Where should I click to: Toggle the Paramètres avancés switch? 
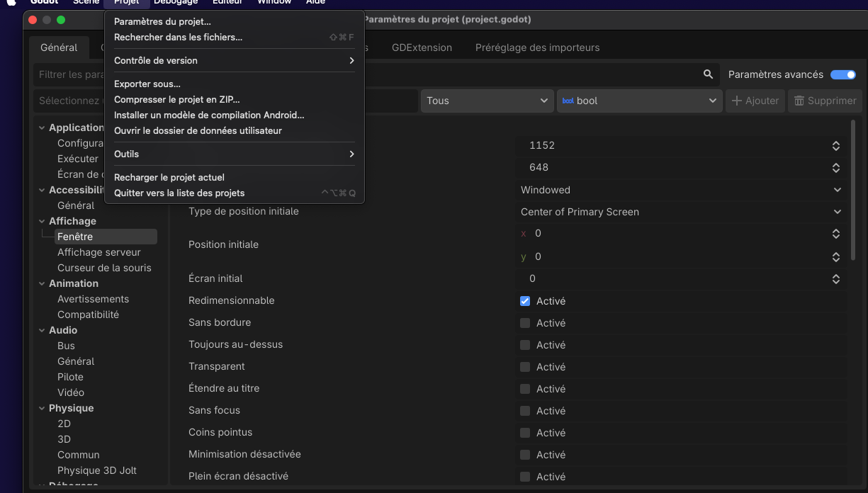point(843,74)
